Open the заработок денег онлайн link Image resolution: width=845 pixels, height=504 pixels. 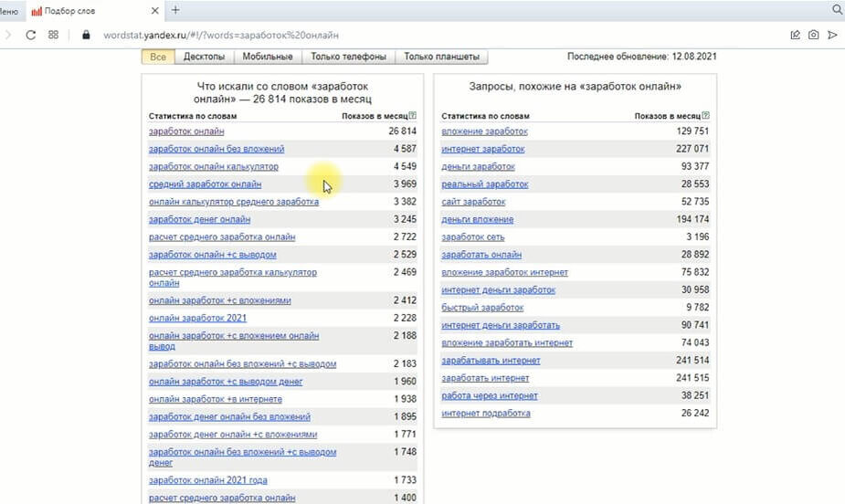tap(199, 220)
